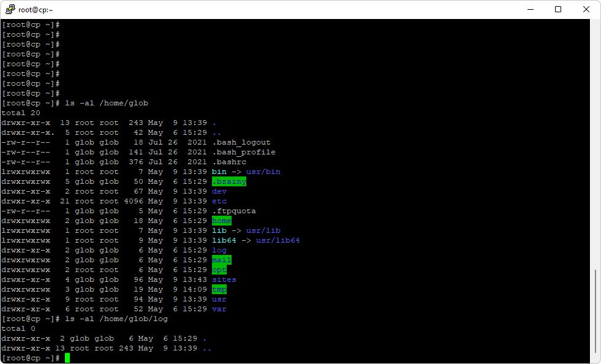
Task: Click the PuTTY icon in title bar
Action: pyautogui.click(x=10, y=9)
